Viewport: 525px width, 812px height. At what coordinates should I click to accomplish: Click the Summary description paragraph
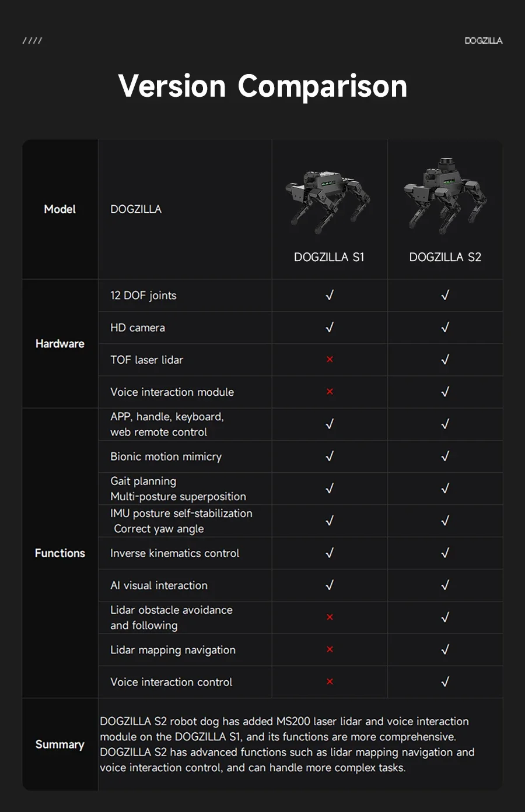coord(287,744)
